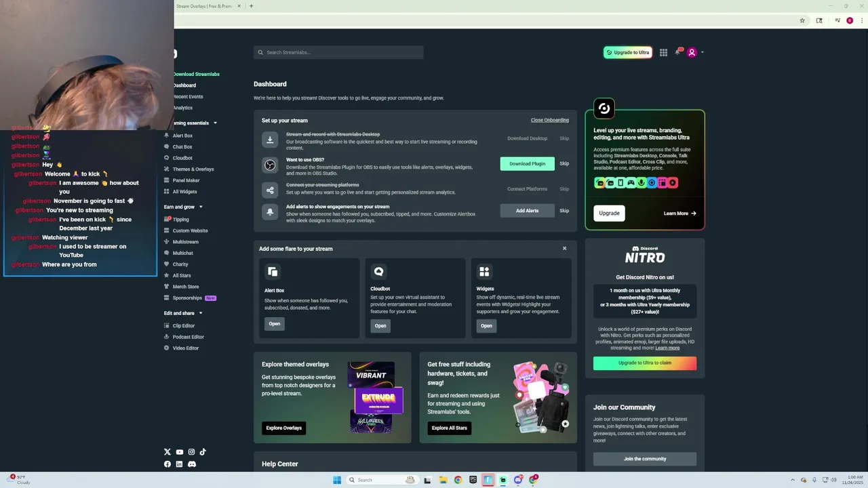Screen dimensions: 868x488
Task: Click the greyed Download Desktop button
Action: [x=527, y=138]
